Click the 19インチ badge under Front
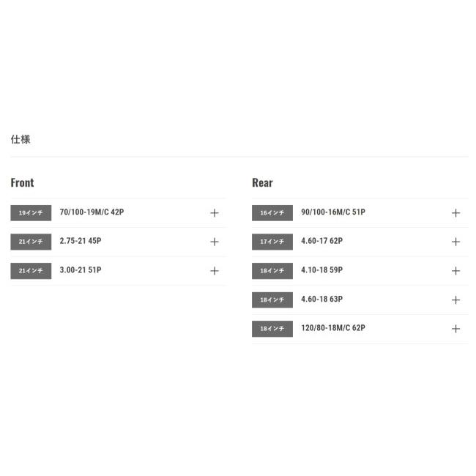This screenshot has width=476, height=476. coord(31,213)
